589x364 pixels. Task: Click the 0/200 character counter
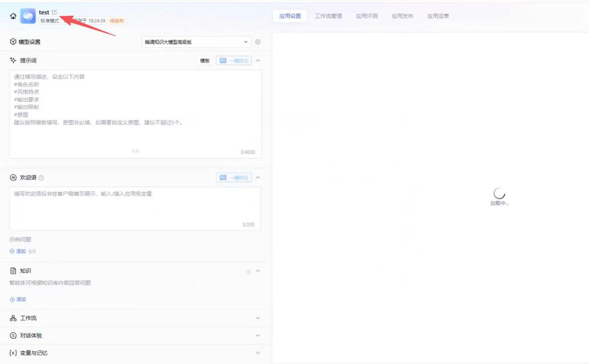248,225
